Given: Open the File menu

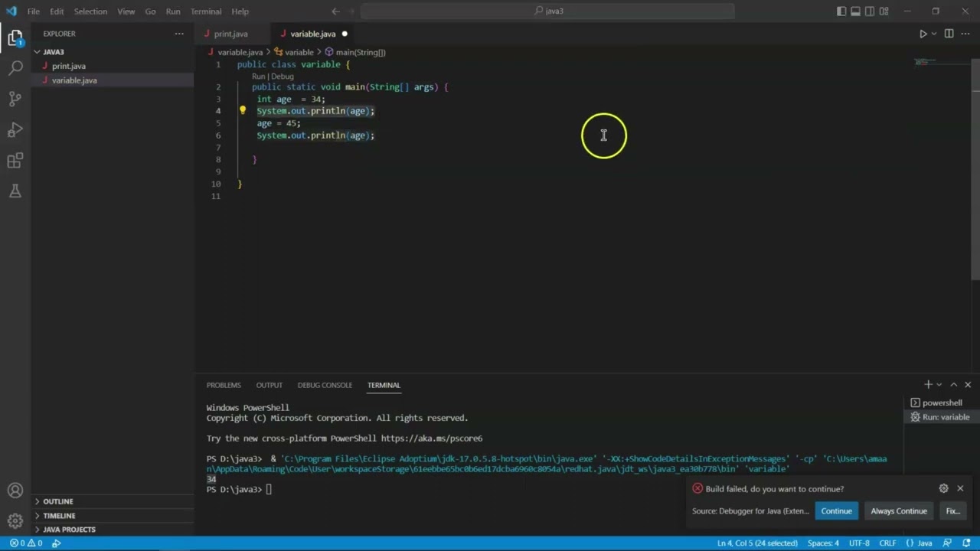Looking at the screenshot, I should tap(34, 11).
